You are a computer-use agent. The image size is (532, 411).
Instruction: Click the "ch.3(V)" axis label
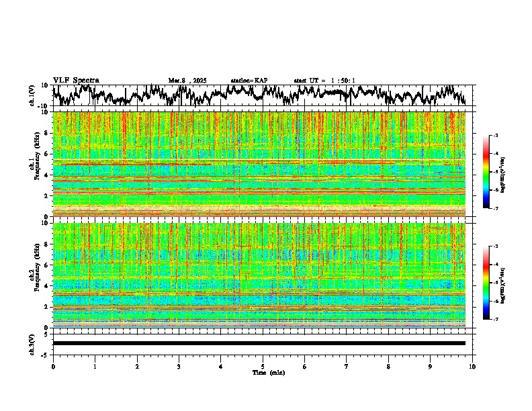(x=32, y=345)
